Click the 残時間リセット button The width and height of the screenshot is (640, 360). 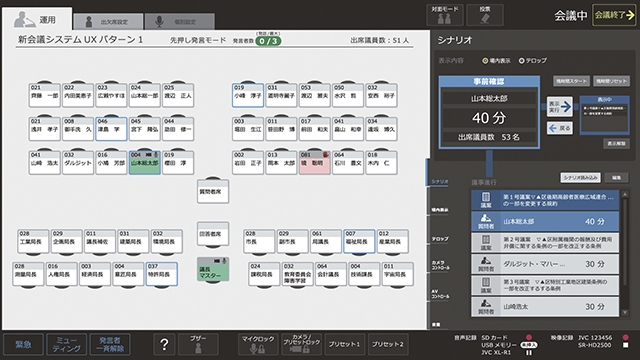tap(611, 81)
